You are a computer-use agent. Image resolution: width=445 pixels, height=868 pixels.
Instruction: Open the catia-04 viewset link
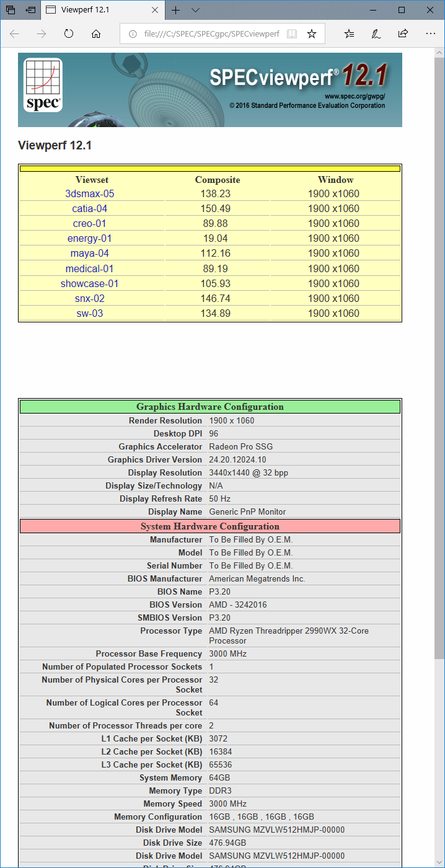[x=90, y=209]
